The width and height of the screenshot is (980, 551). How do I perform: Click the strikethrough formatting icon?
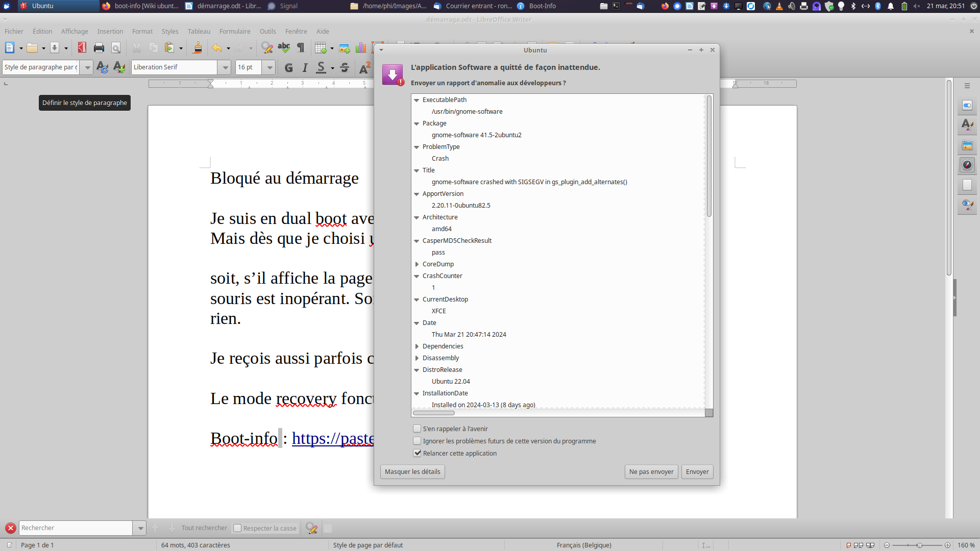tap(345, 67)
